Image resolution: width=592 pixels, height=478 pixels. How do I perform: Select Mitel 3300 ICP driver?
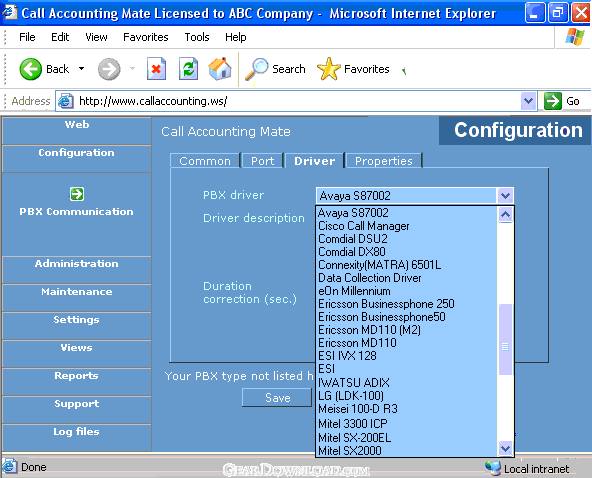tap(407, 423)
